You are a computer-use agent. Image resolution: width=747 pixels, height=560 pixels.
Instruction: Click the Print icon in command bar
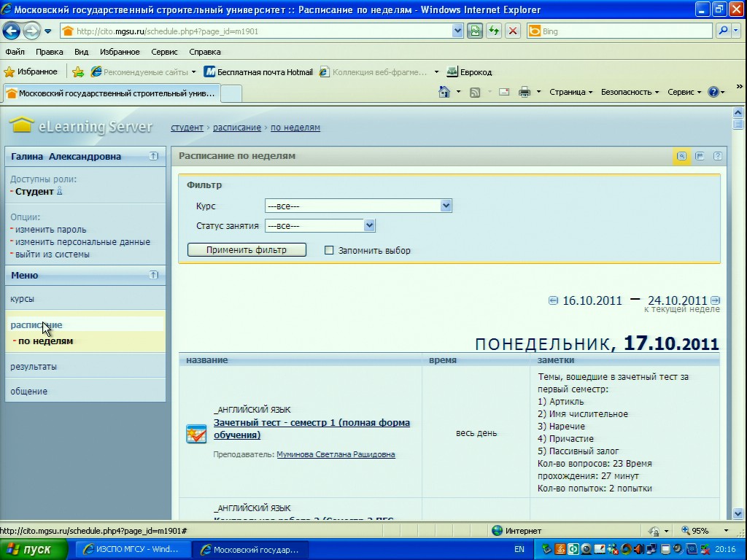[x=525, y=92]
